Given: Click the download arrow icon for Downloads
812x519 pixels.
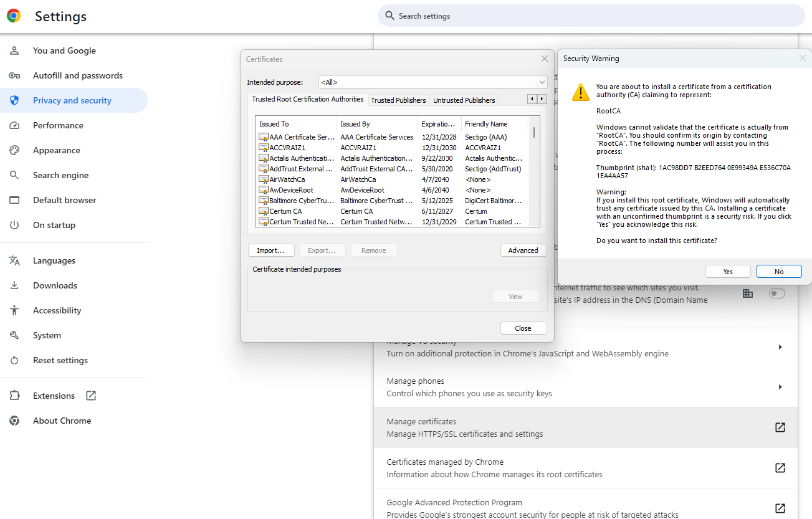Looking at the screenshot, I should pos(14,285).
